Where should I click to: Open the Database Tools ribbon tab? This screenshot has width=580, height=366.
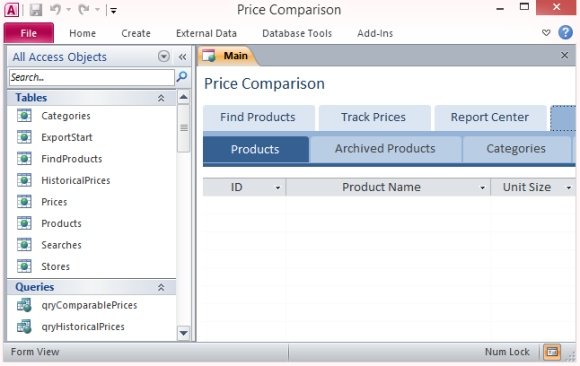[x=297, y=34]
